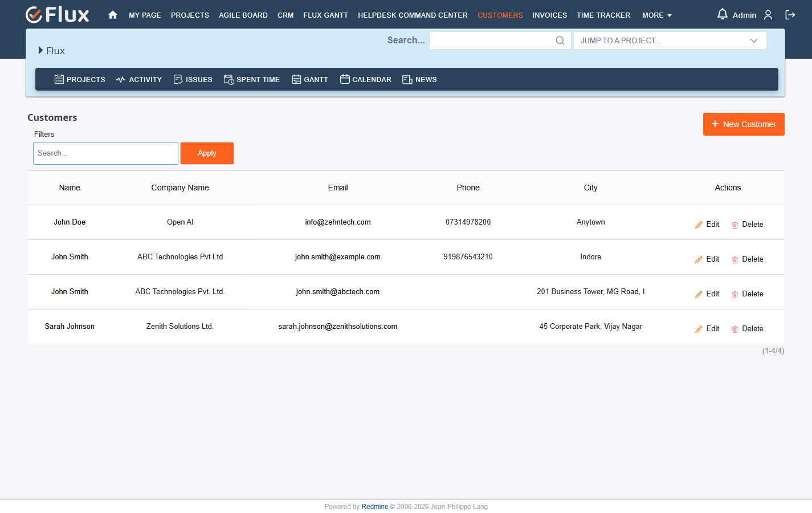
Task: Click phone number 07314978200
Action: coord(468,222)
